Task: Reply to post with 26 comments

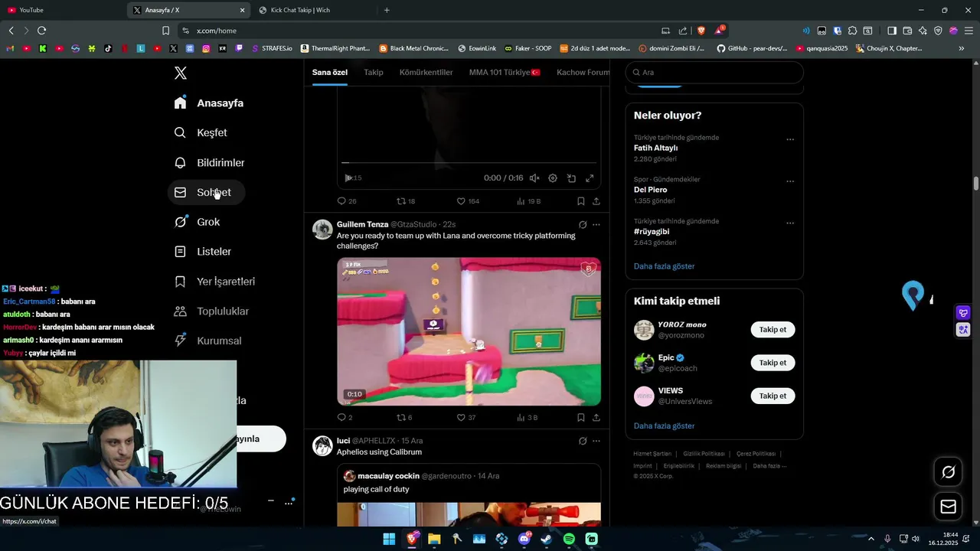Action: click(x=347, y=201)
